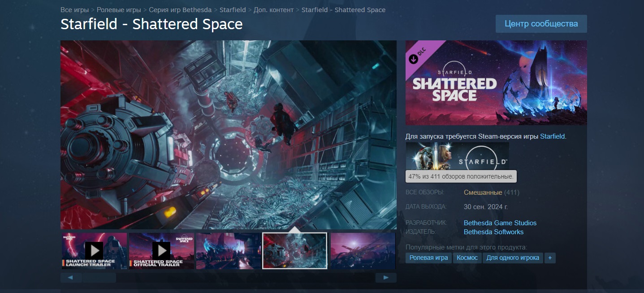Viewport: 644px width, 293px height.
Task: Click the Shattered Space DLC header image
Action: (x=496, y=83)
